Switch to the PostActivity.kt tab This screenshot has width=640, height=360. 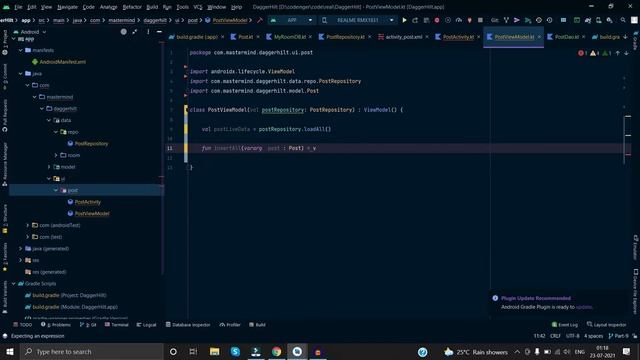(458, 37)
